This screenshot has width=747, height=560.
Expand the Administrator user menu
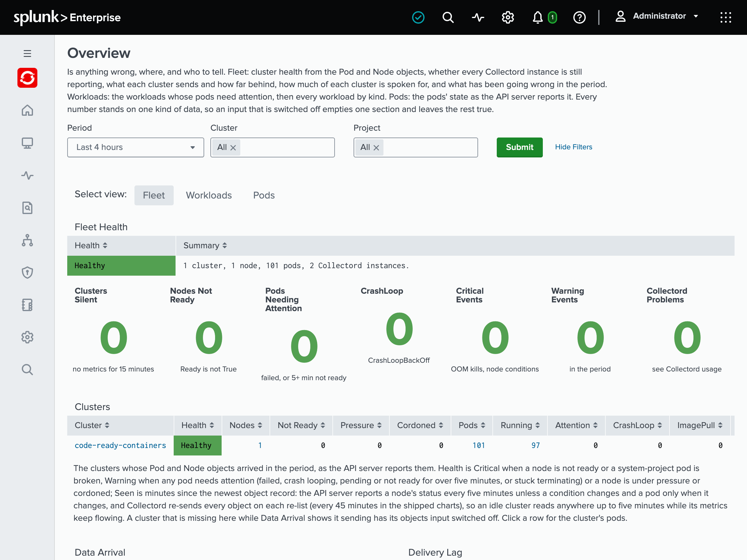(656, 16)
